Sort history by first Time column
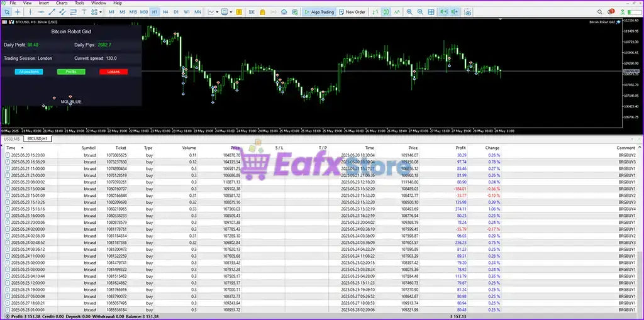The height and width of the screenshot is (320, 644). (x=11, y=148)
